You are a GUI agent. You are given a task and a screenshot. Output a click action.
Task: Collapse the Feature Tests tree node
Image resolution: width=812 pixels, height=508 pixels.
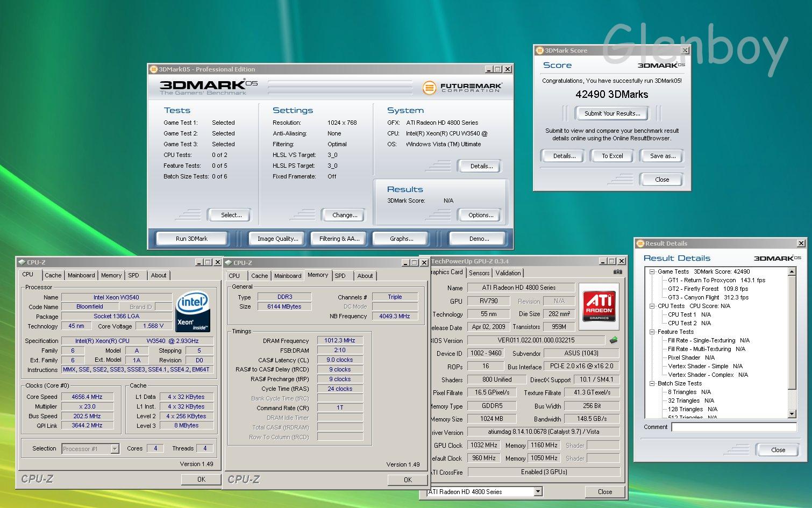coord(652,332)
